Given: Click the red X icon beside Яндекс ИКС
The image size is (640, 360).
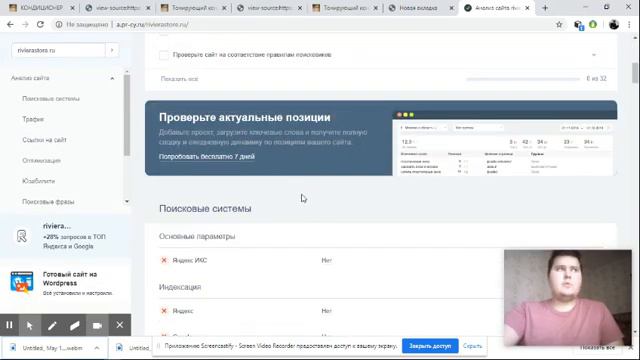Looking at the screenshot, I should (x=164, y=260).
